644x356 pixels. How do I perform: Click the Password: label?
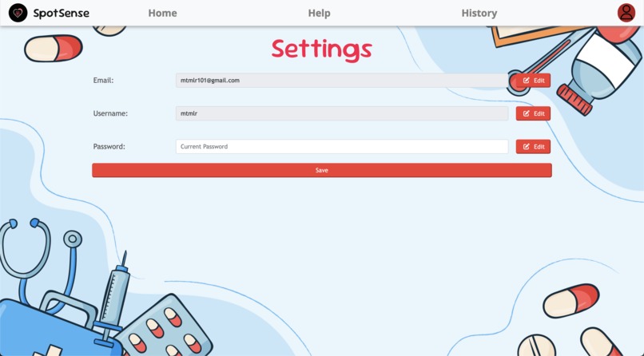pos(109,146)
